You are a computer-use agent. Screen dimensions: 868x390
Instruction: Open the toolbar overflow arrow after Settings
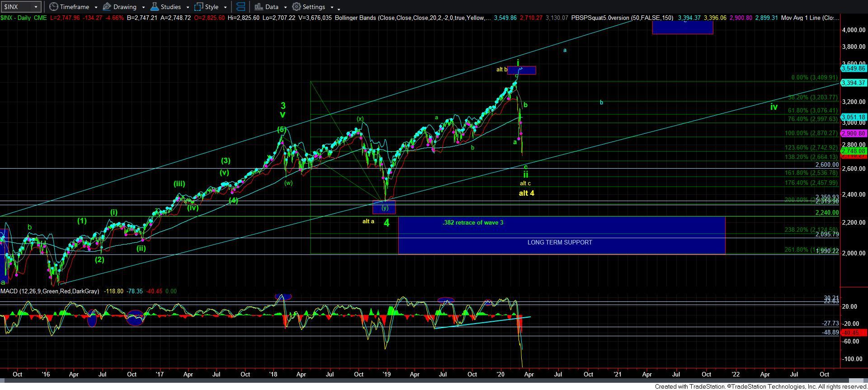point(339,8)
